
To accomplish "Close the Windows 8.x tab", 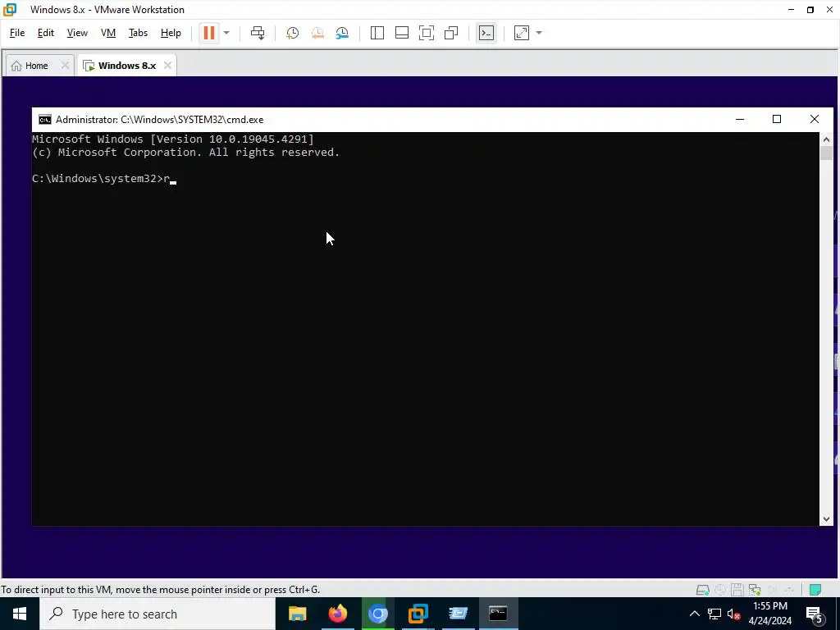I will coord(167,66).
